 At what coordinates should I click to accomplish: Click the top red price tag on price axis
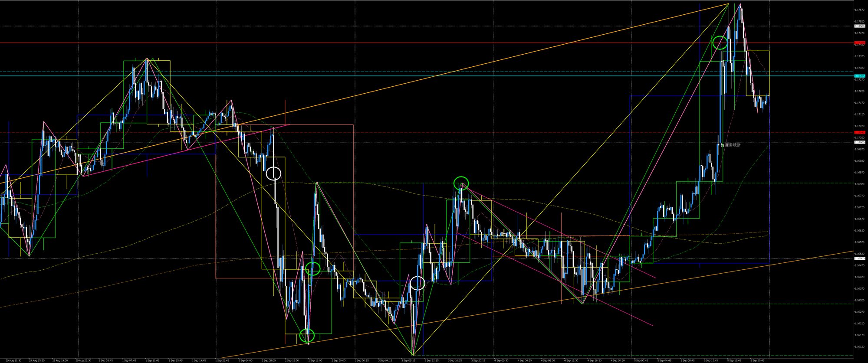(859, 43)
